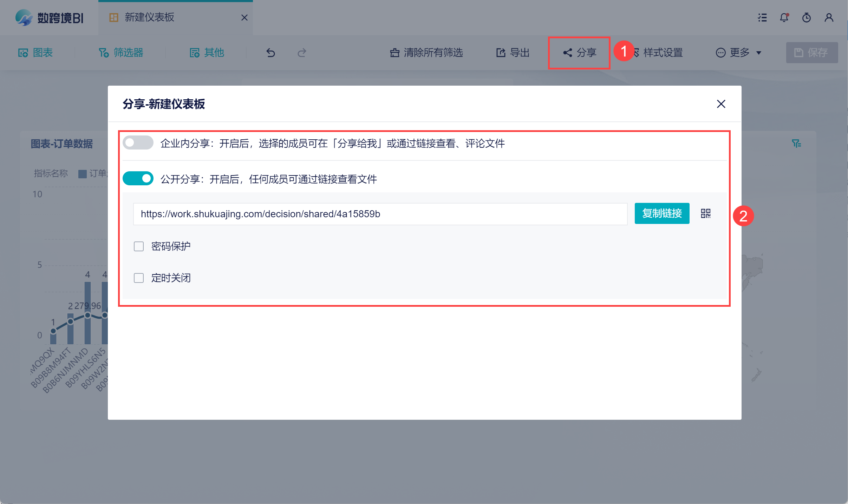Check the 密码保护 checkbox
Image resolution: width=848 pixels, height=504 pixels.
139,246
